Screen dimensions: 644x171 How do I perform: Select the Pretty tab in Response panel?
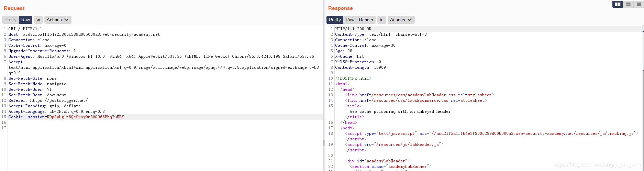click(335, 20)
